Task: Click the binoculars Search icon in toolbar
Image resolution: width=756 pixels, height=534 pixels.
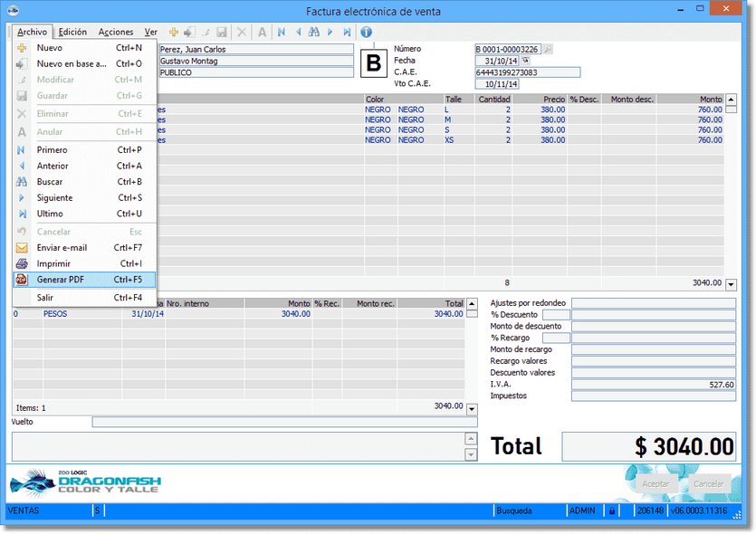Action: pyautogui.click(x=314, y=32)
